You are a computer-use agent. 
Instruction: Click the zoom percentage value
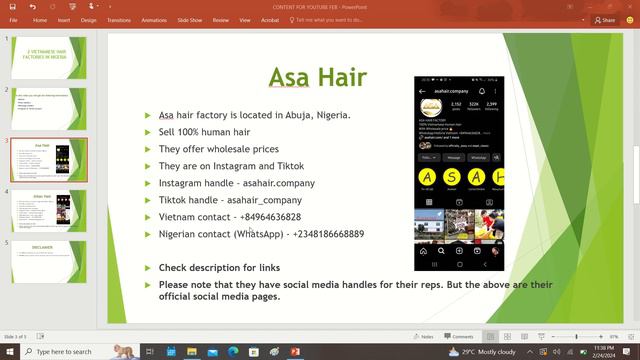613,337
